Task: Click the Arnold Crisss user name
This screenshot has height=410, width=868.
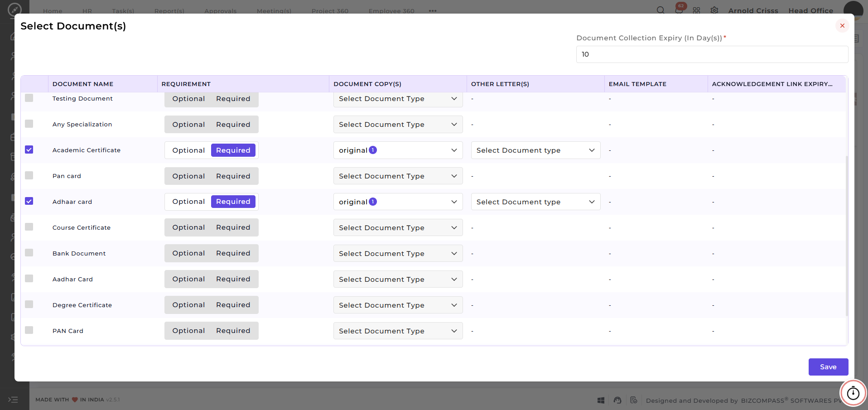Action: tap(753, 10)
